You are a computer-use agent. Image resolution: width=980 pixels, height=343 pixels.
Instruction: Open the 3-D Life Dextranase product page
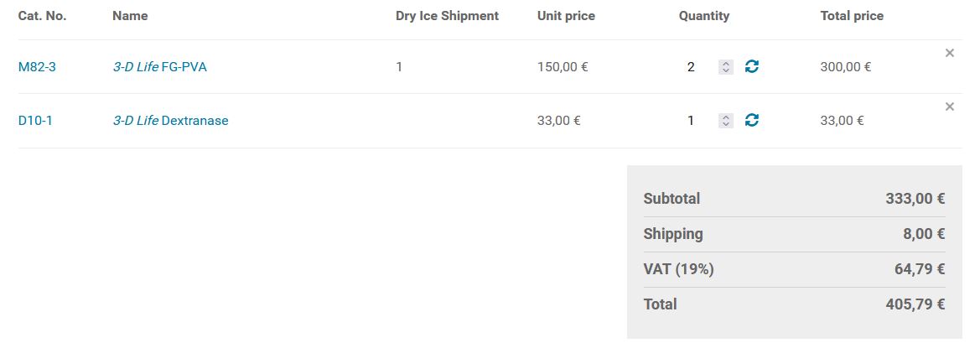[170, 121]
